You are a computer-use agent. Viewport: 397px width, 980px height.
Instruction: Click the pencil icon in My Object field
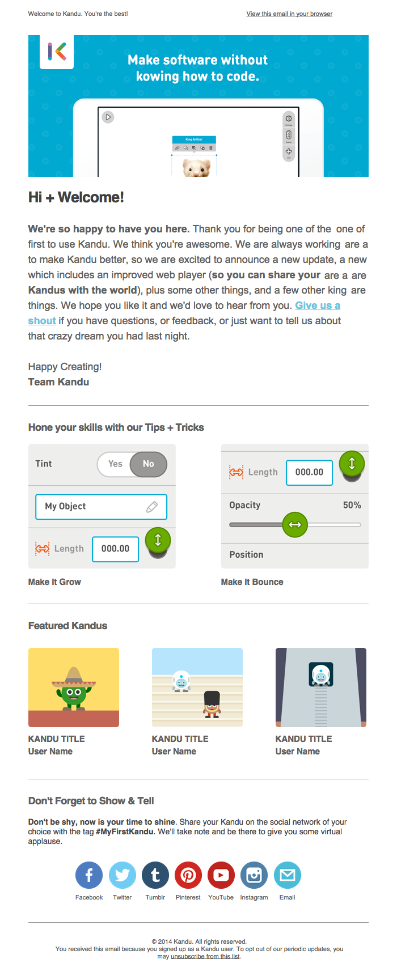152,507
